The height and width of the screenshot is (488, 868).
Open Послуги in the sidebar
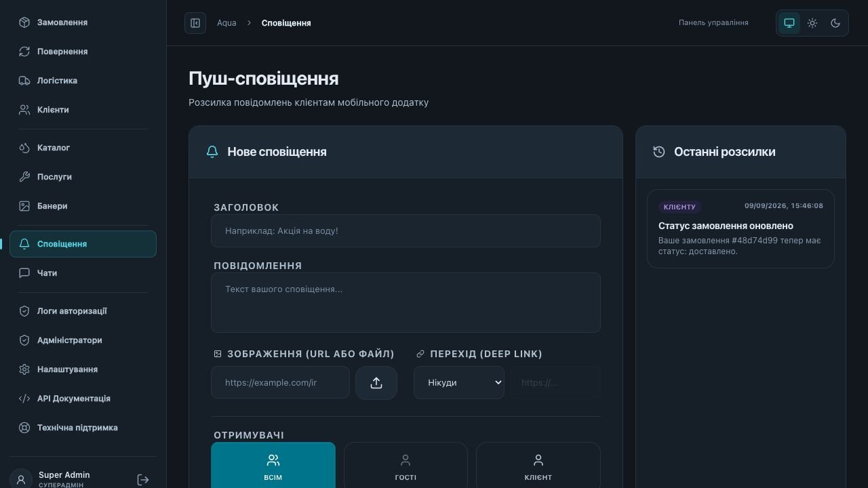(83, 177)
